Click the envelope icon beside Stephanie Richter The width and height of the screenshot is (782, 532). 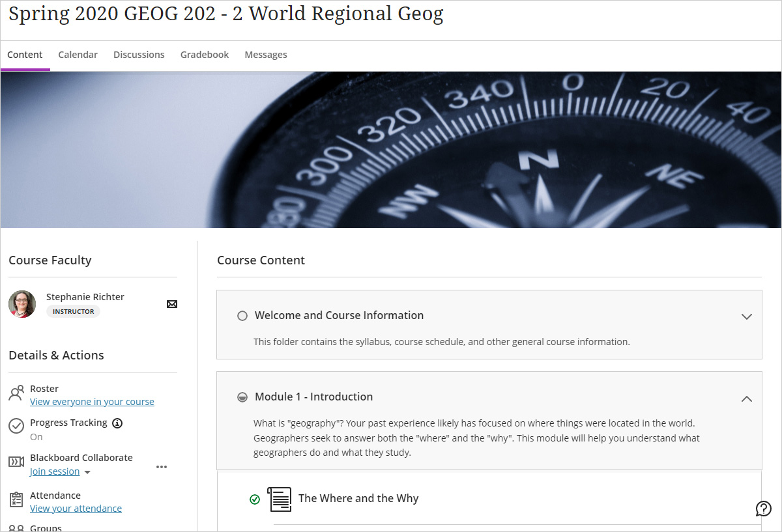coord(172,304)
